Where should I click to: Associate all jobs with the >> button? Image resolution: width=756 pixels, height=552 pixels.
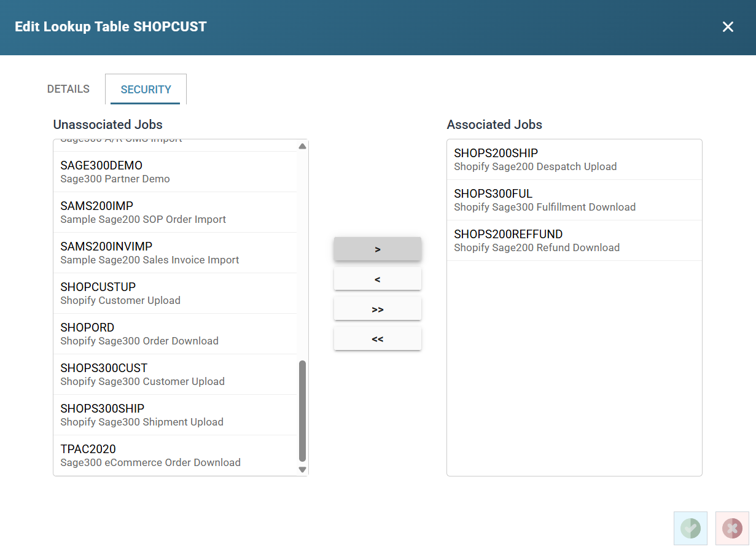(x=378, y=309)
